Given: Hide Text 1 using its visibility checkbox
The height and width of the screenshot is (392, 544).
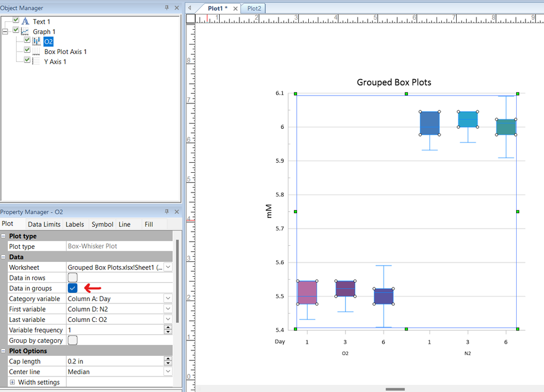Looking at the screenshot, I should (x=16, y=21).
